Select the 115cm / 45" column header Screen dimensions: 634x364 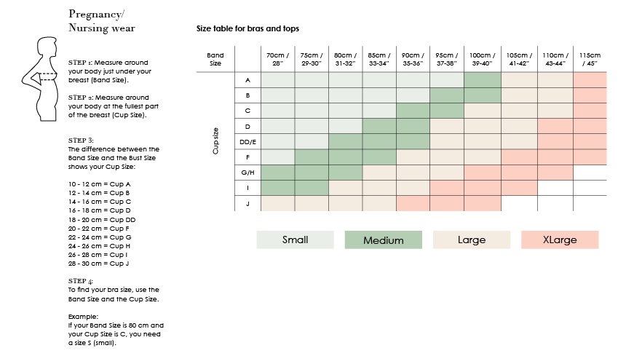(x=590, y=59)
